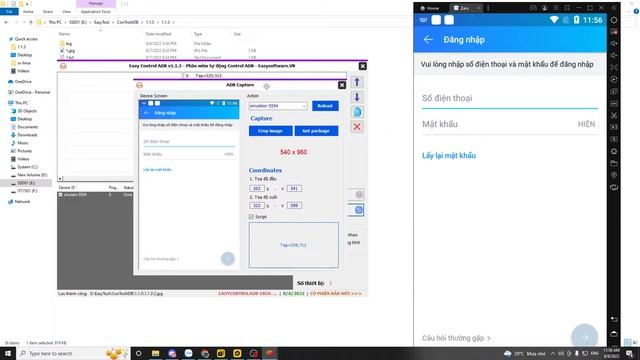
Task: Click the blue copy document icon
Action: coord(357,112)
